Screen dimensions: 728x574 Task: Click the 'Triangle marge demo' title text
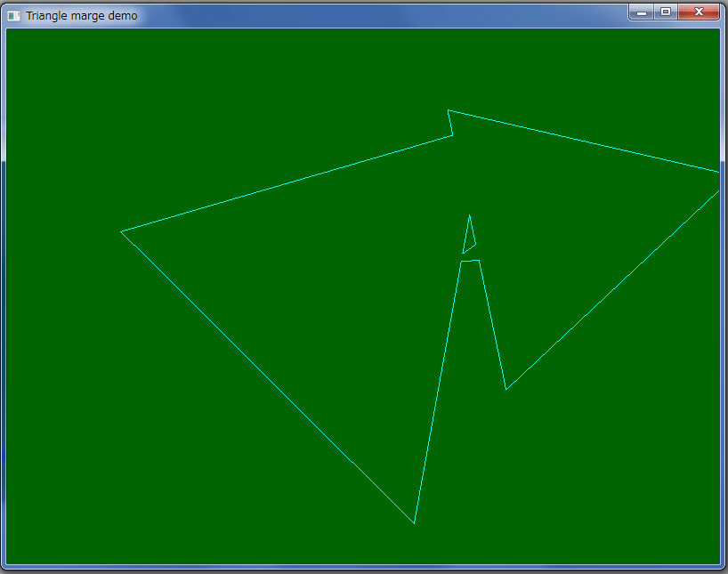tap(82, 16)
